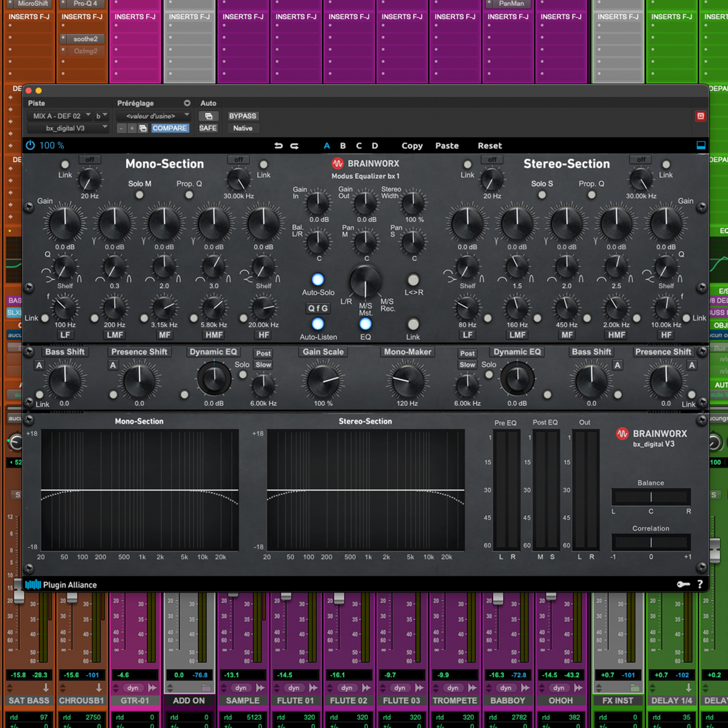The width and height of the screenshot is (728, 728).
Task: Click the automation enable icon under Auto
Action: (x=208, y=116)
